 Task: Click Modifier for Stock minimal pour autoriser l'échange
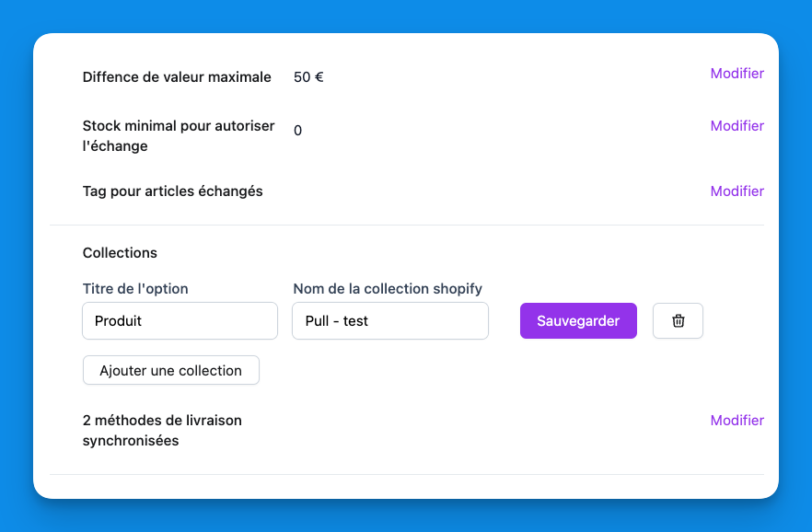click(737, 126)
